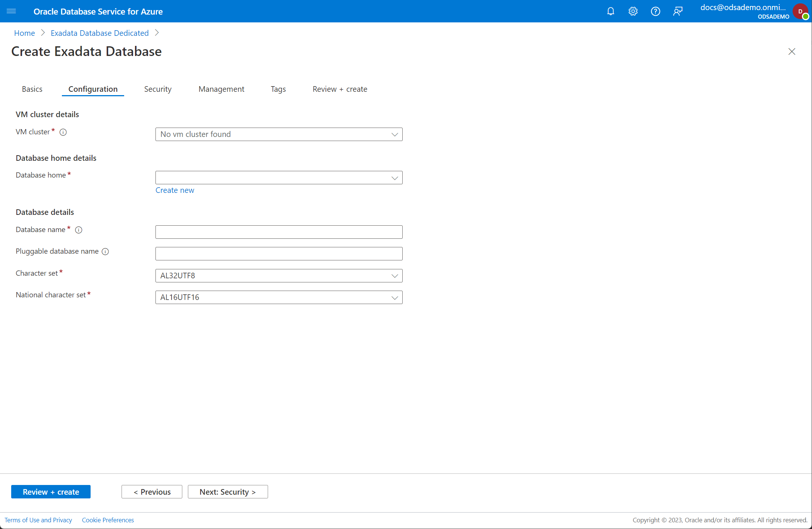This screenshot has width=812, height=529.
Task: Show info tooltip for Pluggable database name
Action: click(x=105, y=251)
